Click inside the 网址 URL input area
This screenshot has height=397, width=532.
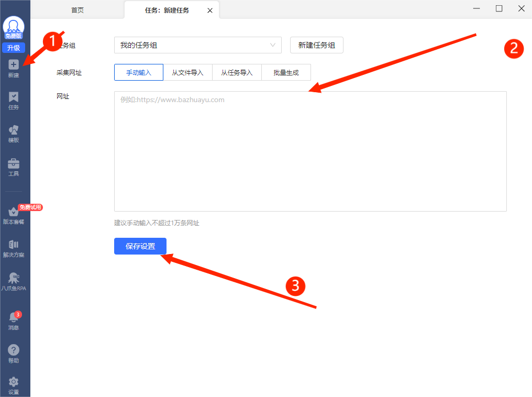click(x=310, y=151)
